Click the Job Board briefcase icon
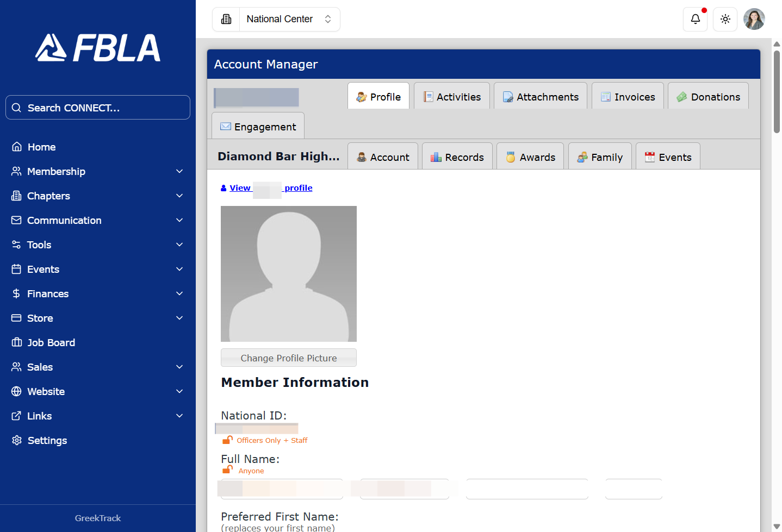 (x=16, y=342)
